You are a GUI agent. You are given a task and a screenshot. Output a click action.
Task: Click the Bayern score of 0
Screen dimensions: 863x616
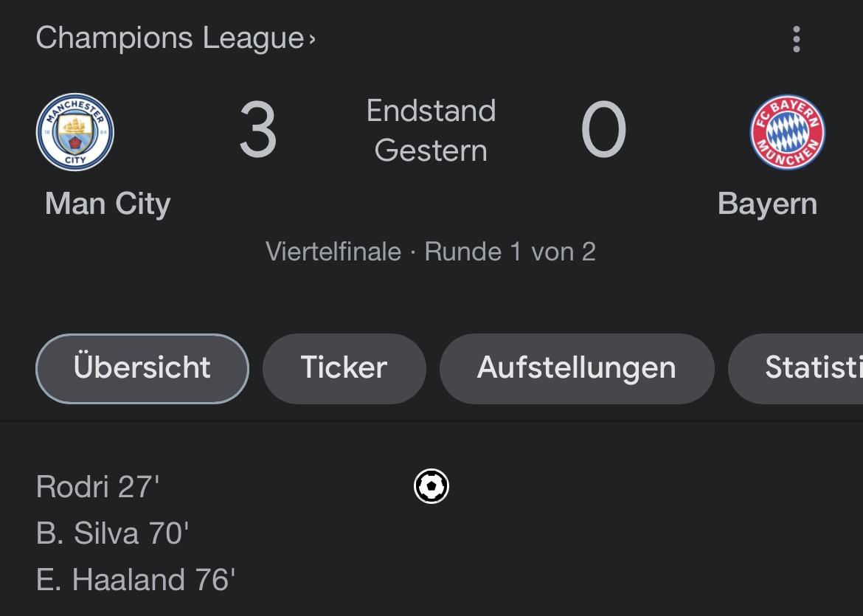click(x=604, y=131)
